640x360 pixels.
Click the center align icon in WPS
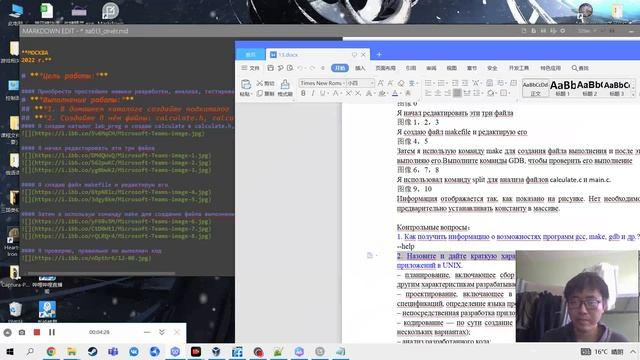tap(438, 93)
